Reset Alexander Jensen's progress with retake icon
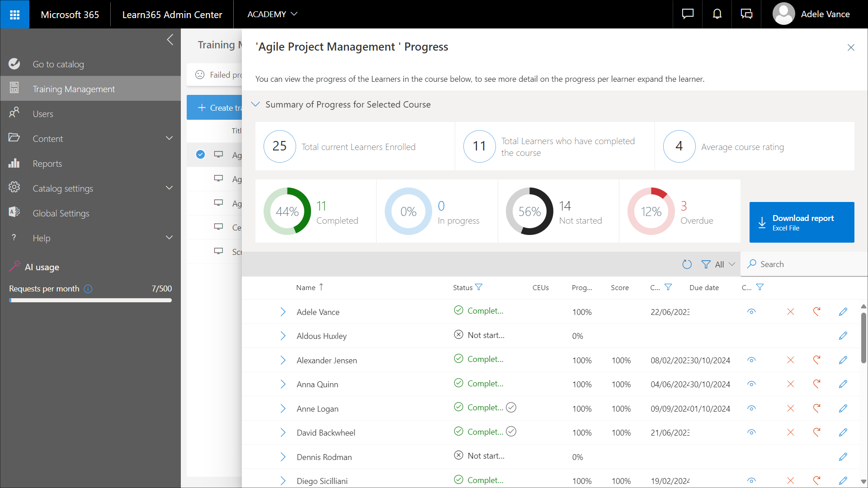868x488 pixels. click(x=816, y=360)
